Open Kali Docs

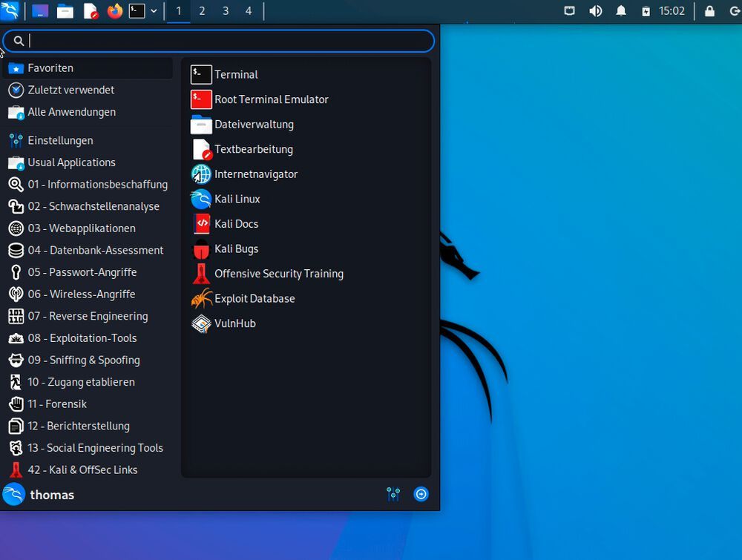click(236, 223)
